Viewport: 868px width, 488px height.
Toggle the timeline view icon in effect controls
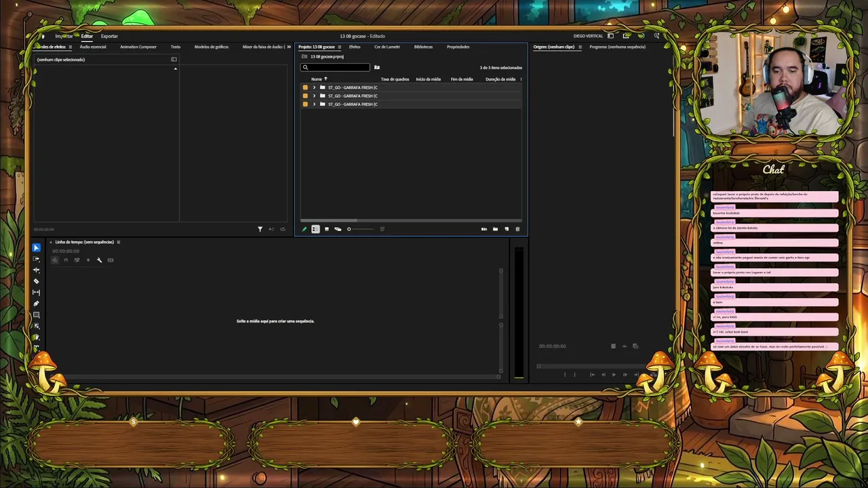pos(174,59)
